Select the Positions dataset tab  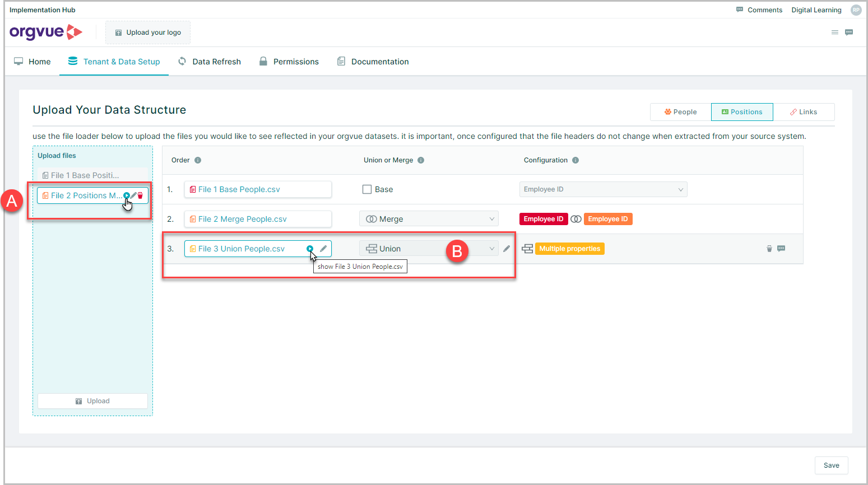click(742, 112)
